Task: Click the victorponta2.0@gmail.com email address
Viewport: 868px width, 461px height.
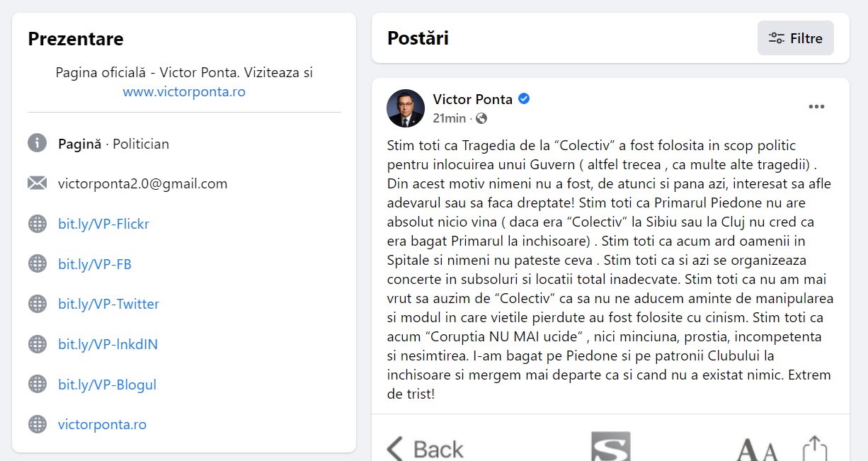Action: tap(143, 183)
